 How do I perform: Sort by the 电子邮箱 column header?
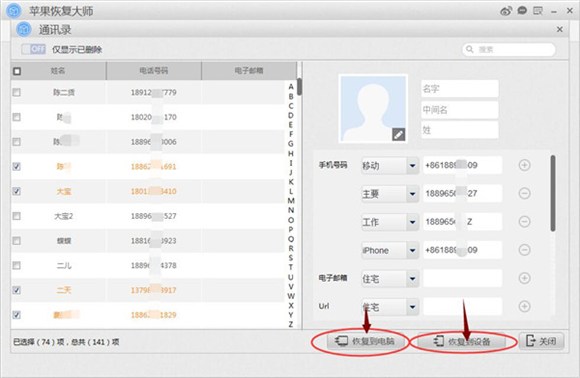click(249, 71)
